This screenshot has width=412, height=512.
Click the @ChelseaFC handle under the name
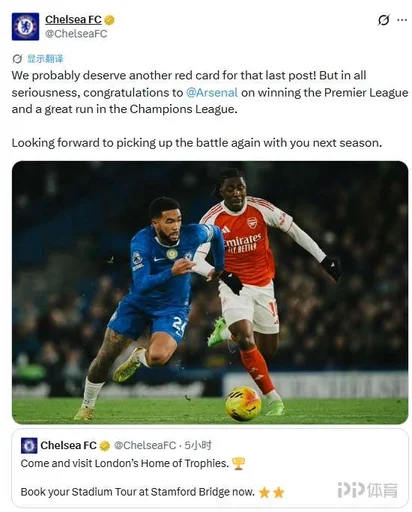pos(76,34)
